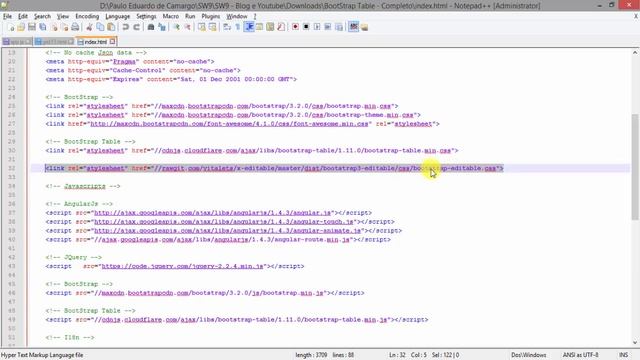Click 'Dos\Windows' in status bar
Viewport: 640px width, 360px height.
click(x=529, y=355)
